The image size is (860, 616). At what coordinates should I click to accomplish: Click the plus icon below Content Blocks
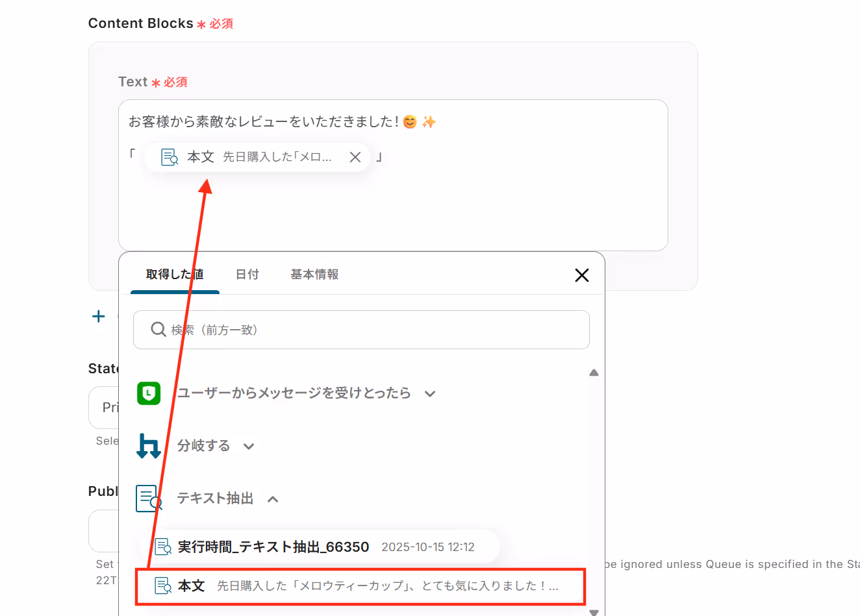tap(99, 316)
